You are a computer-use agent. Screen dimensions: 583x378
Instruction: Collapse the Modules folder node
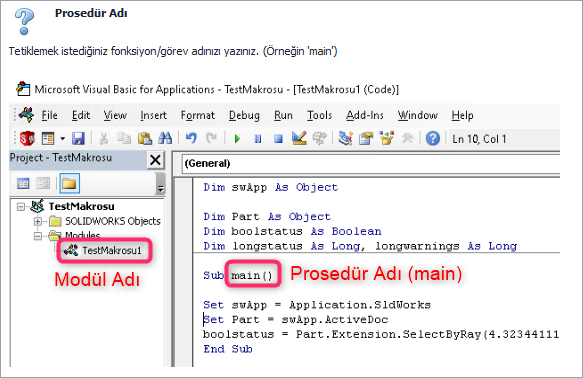pyautogui.click(x=38, y=236)
